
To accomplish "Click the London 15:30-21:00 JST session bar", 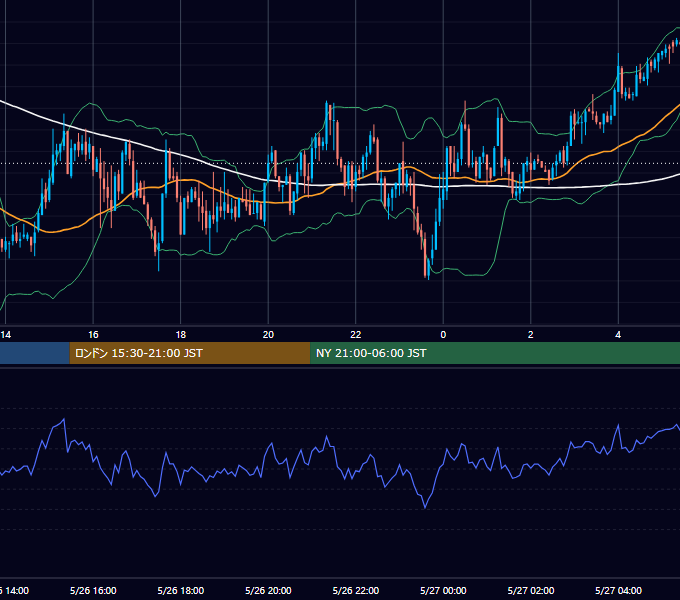I will pyautogui.click(x=190, y=353).
